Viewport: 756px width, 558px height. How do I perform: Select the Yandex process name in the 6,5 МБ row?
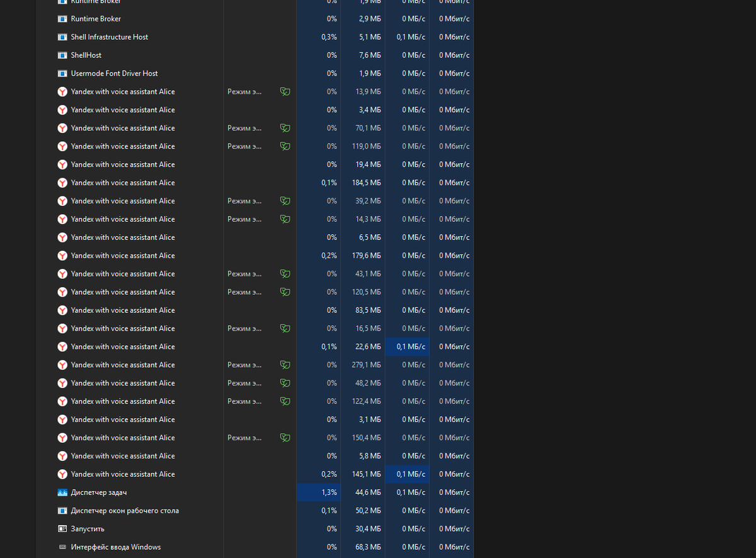(123, 237)
